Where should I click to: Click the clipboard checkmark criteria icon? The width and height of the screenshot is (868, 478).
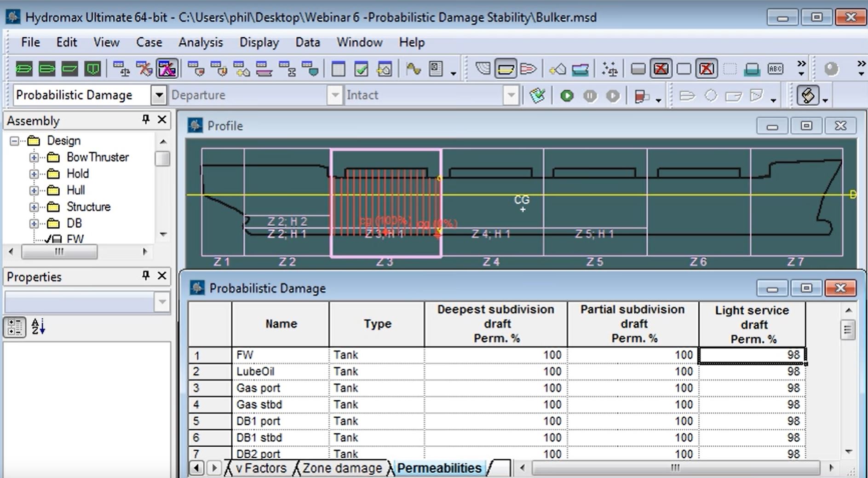pos(537,96)
